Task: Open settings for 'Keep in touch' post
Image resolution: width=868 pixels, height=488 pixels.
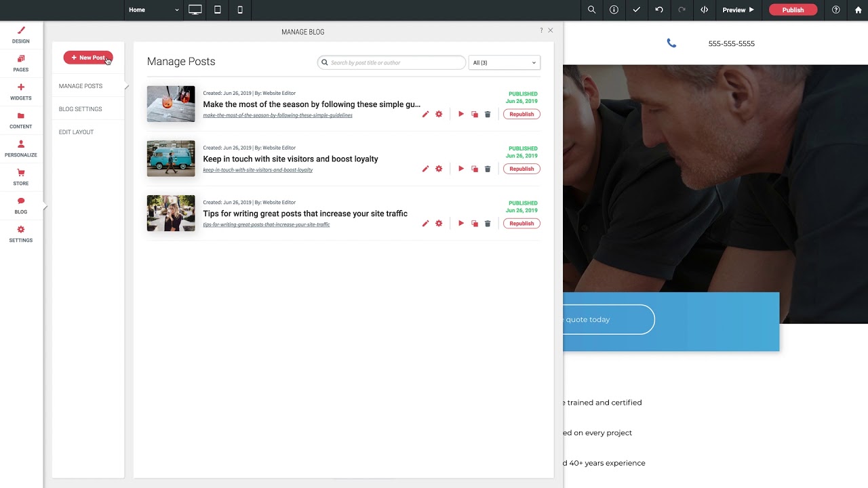Action: (439, 169)
